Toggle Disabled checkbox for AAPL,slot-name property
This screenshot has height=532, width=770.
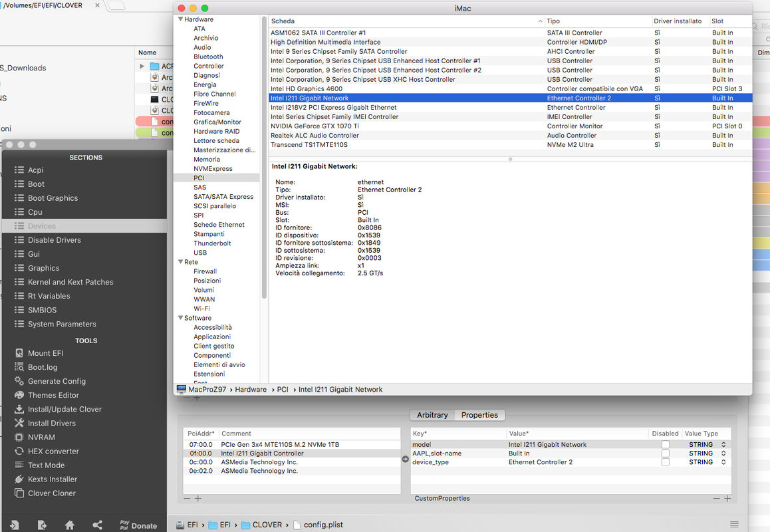tap(666, 454)
